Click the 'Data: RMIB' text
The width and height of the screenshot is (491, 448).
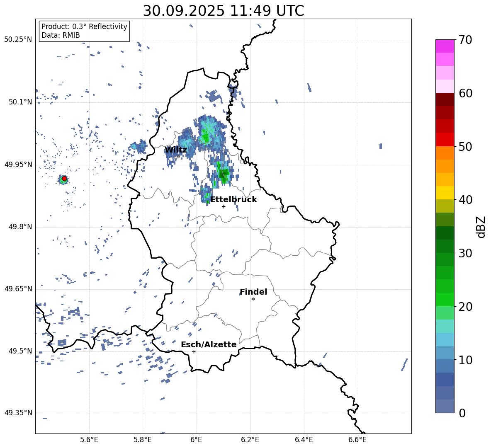(x=61, y=35)
